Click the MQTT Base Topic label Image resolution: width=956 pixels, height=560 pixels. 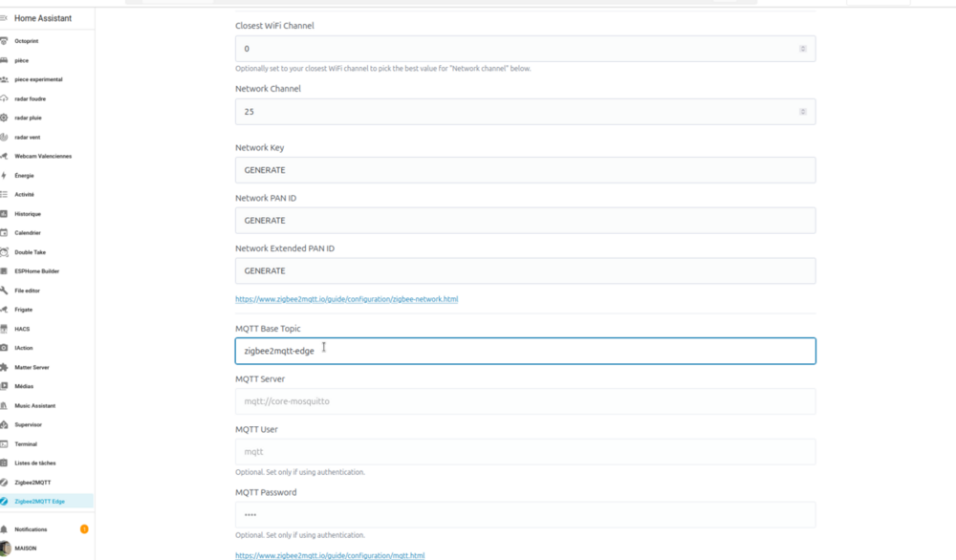[x=268, y=329]
